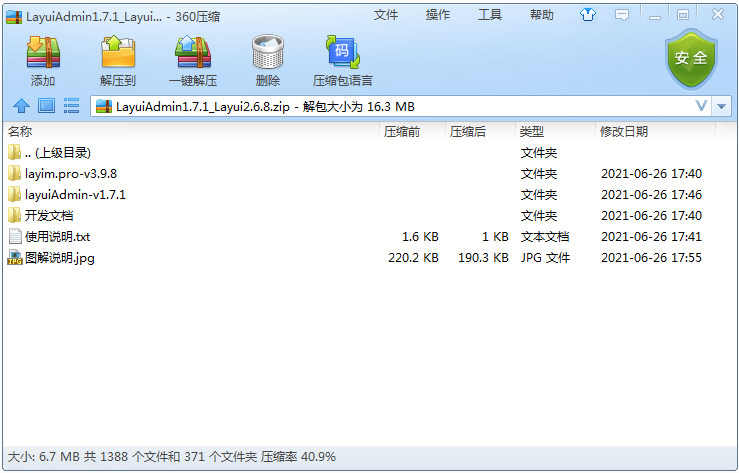This screenshot has width=739, height=473.
Task: Select the 使用说明.txt file name
Action: 57,236
